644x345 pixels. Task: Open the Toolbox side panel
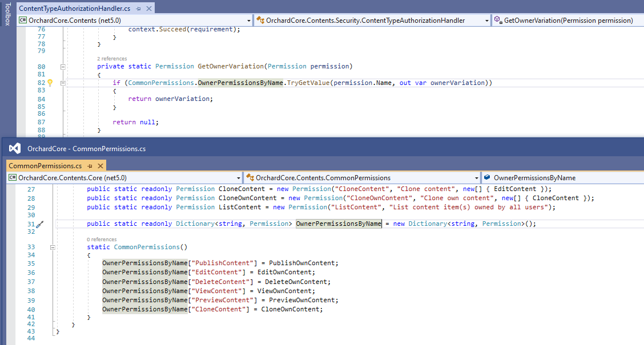8,14
